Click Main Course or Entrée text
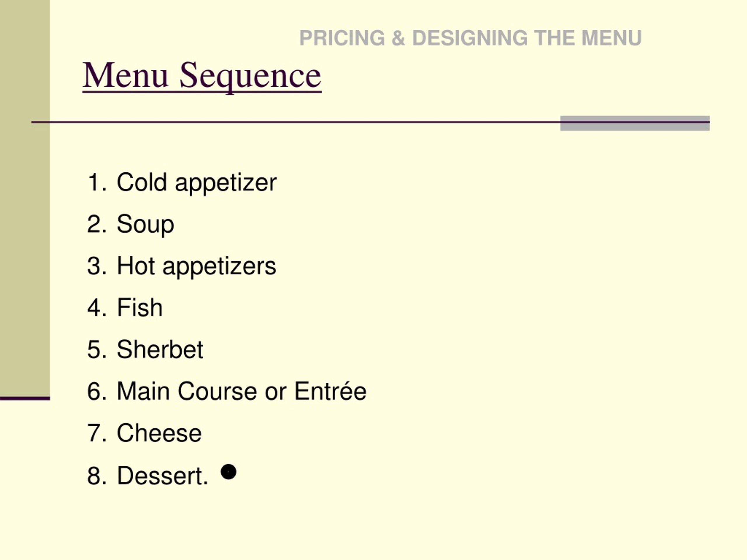 [x=241, y=391]
